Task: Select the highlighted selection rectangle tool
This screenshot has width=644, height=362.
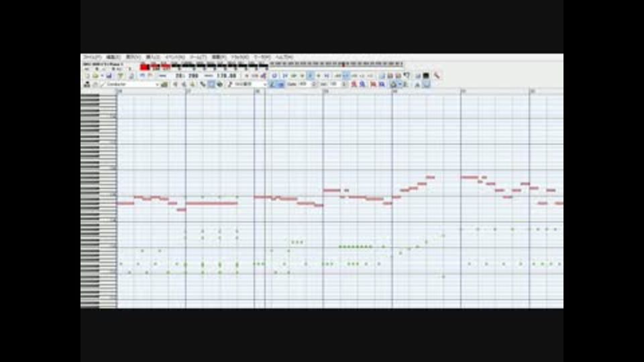Action: tap(211, 84)
